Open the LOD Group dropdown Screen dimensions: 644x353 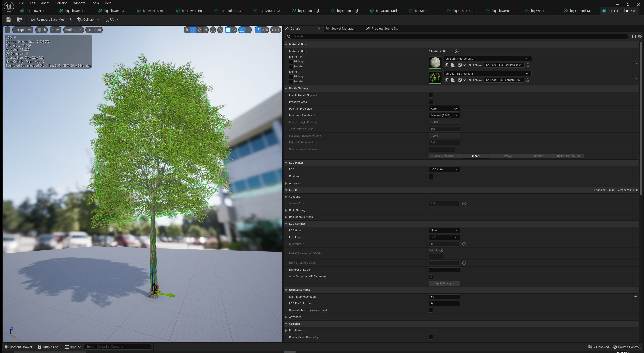coord(444,231)
